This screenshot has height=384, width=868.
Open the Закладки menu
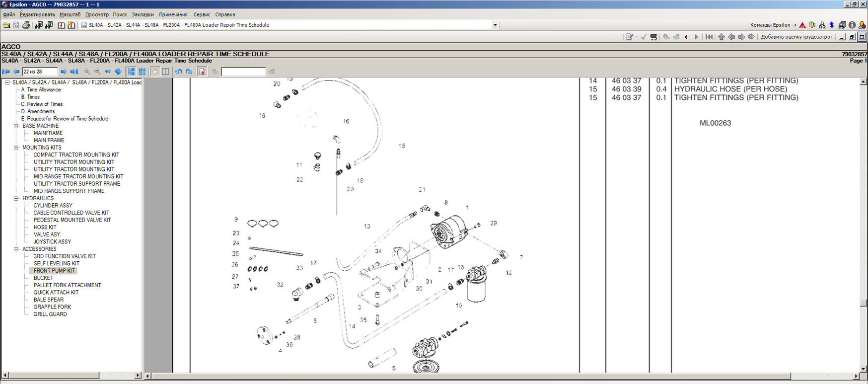(x=143, y=14)
